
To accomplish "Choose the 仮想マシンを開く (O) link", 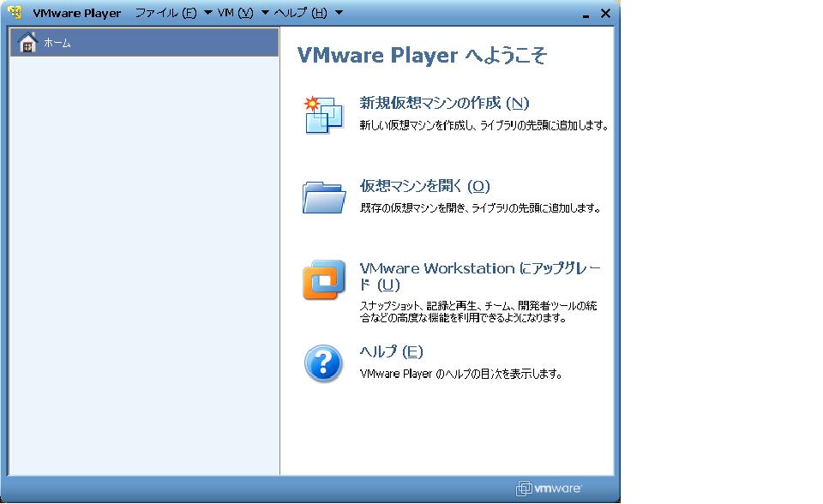I will pos(424,186).
